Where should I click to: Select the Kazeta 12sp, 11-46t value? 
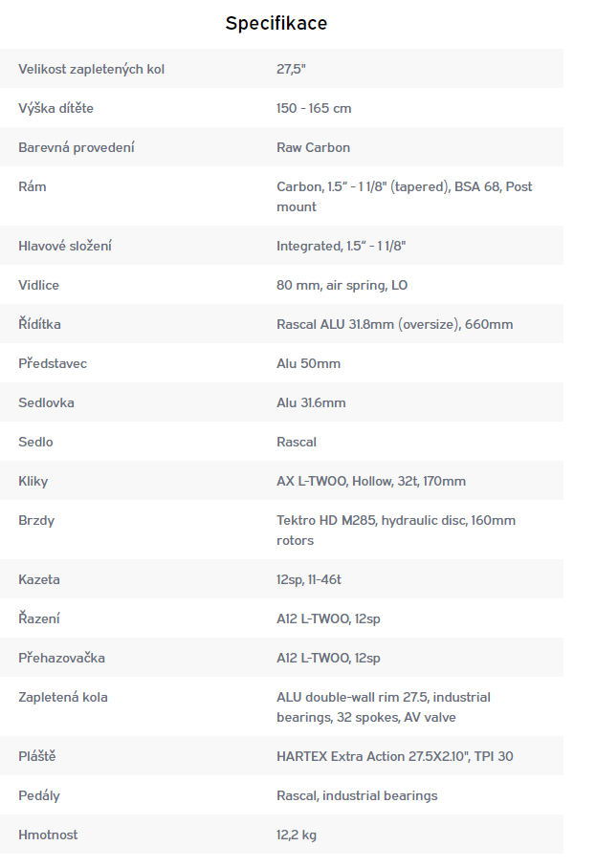(x=309, y=579)
